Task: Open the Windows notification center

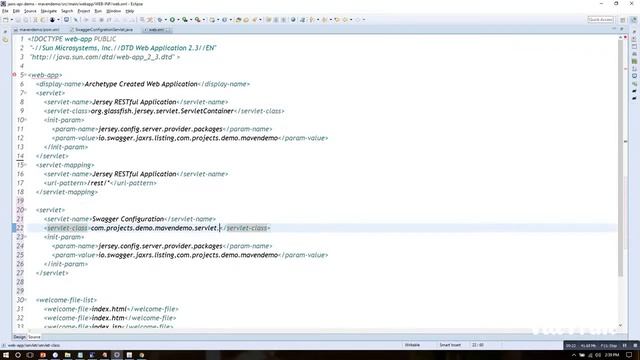Action: (629, 355)
